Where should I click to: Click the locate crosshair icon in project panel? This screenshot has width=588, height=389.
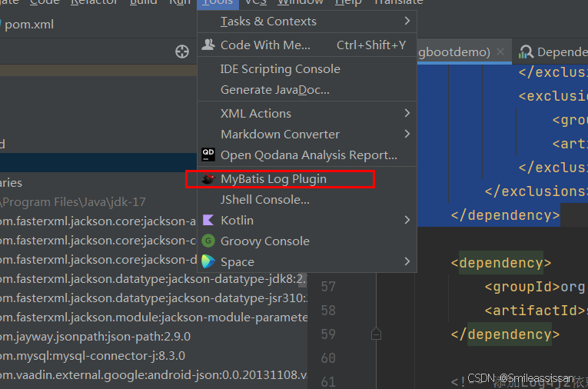[x=182, y=52]
